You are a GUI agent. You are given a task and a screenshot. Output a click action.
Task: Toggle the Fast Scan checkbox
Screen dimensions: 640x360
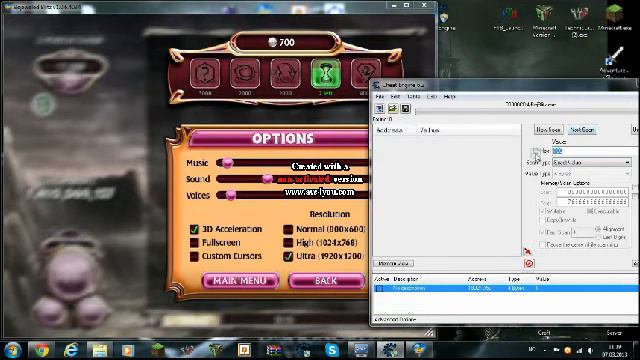point(542,232)
